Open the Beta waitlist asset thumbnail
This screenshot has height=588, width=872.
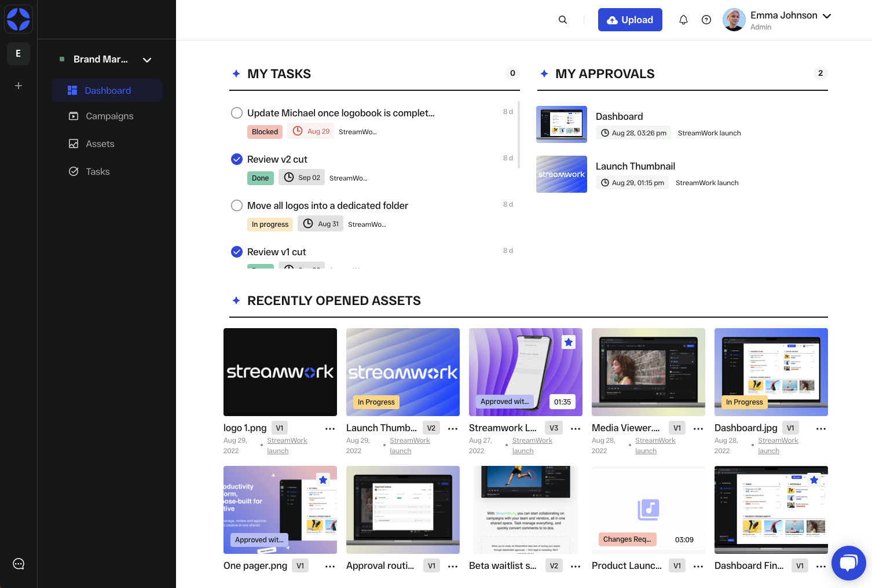point(526,510)
